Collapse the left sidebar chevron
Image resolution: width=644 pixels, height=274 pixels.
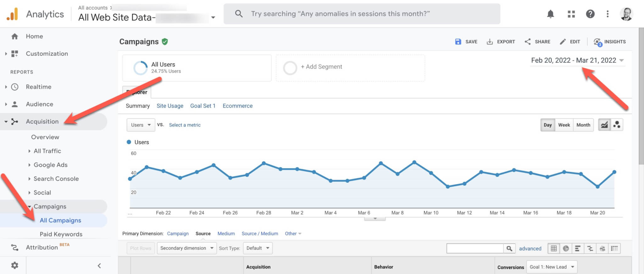(x=99, y=266)
